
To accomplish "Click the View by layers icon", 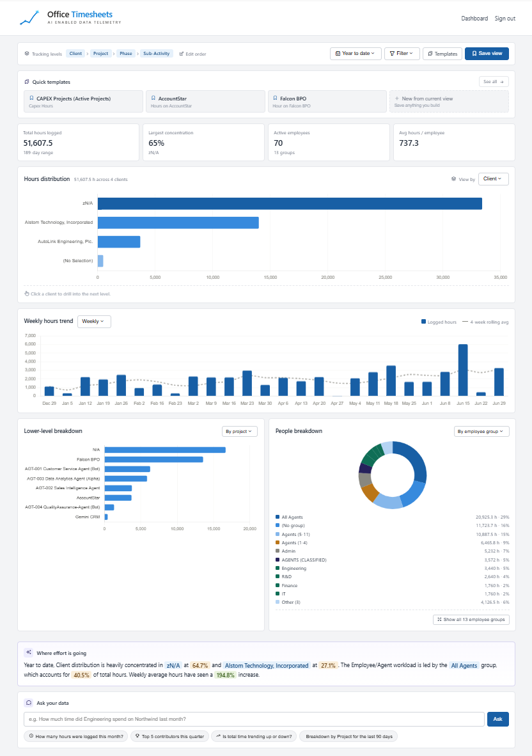I will pos(453,179).
